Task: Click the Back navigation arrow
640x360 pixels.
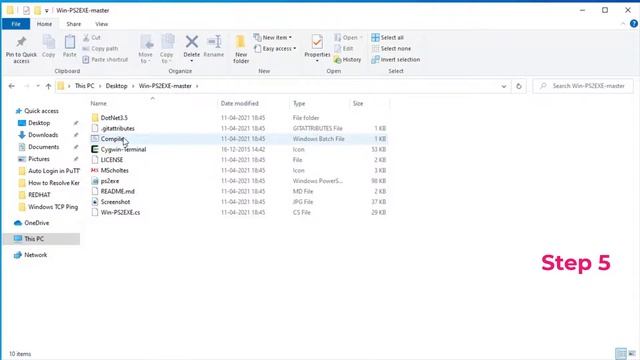Action: pos(11,86)
